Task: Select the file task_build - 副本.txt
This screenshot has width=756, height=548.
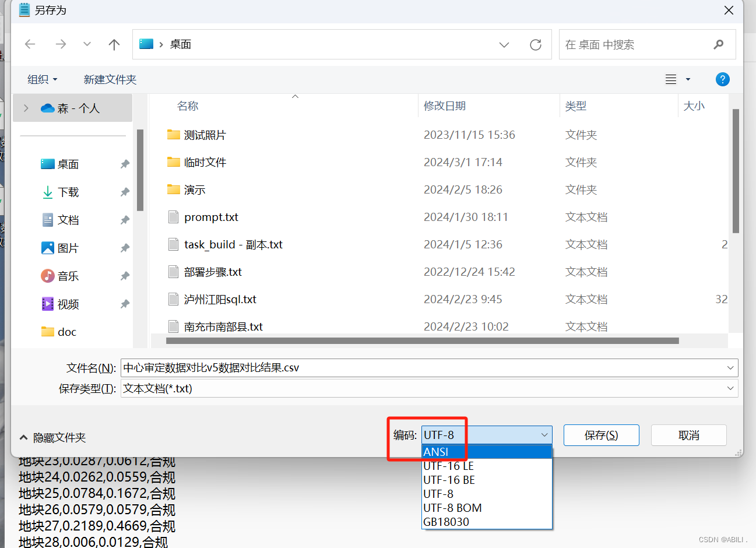Action: 233,244
